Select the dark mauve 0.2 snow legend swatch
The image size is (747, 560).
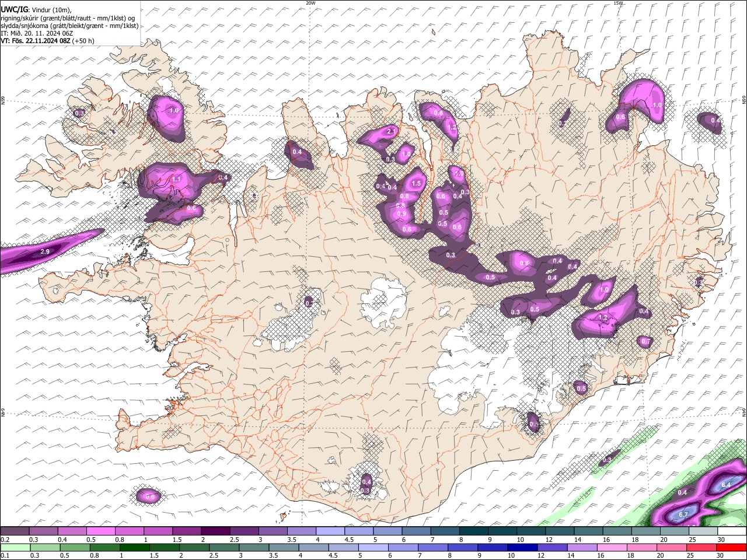tap(15, 531)
